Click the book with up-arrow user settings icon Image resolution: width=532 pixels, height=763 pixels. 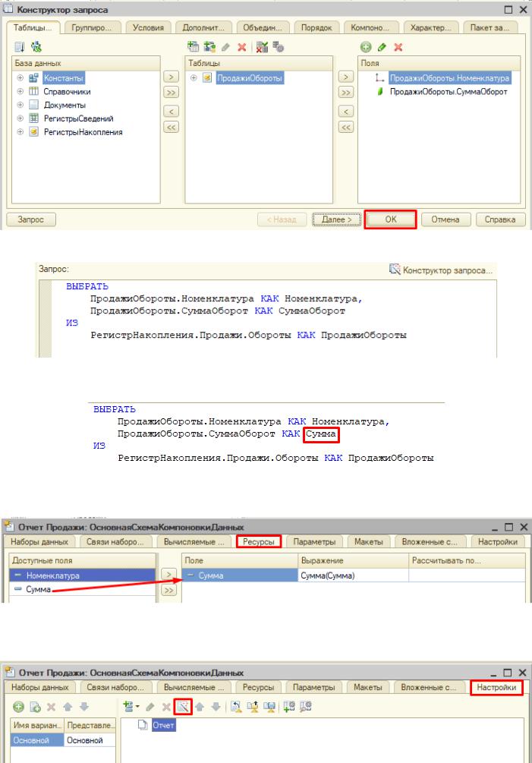click(253, 707)
